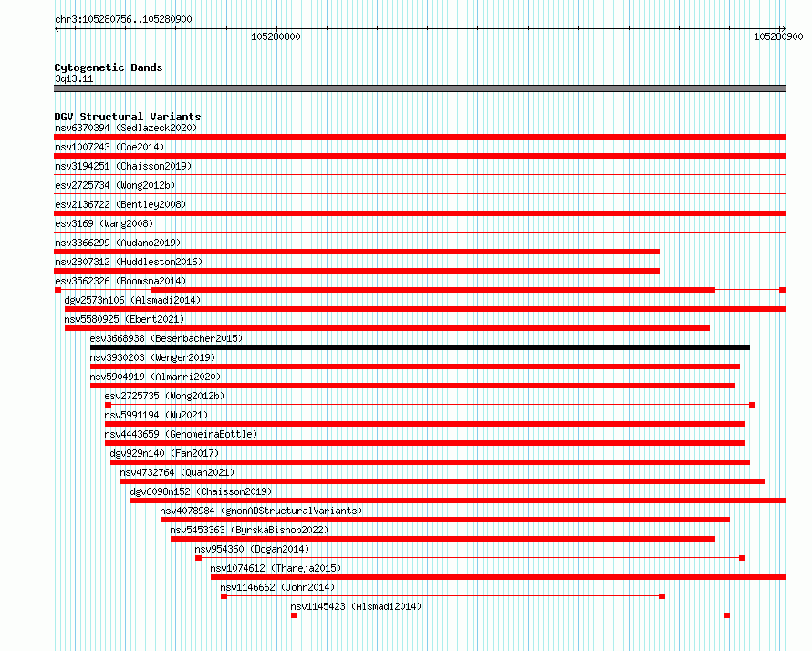Click nsv5904919 (Almarri2020) label
812x651 pixels.
pyautogui.click(x=155, y=377)
